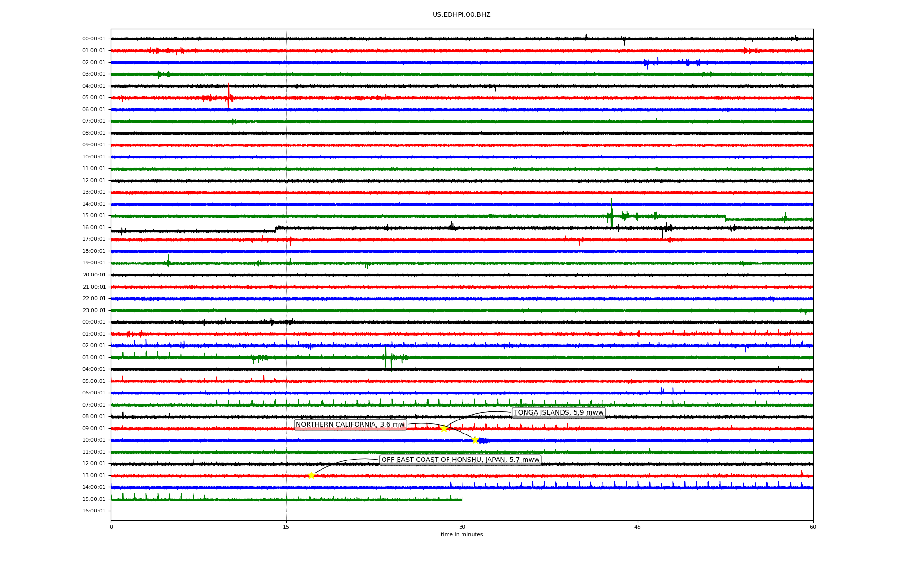Screen dimensions: 924x578
Task: Click the 15 tick on time axis
Action: click(x=286, y=527)
